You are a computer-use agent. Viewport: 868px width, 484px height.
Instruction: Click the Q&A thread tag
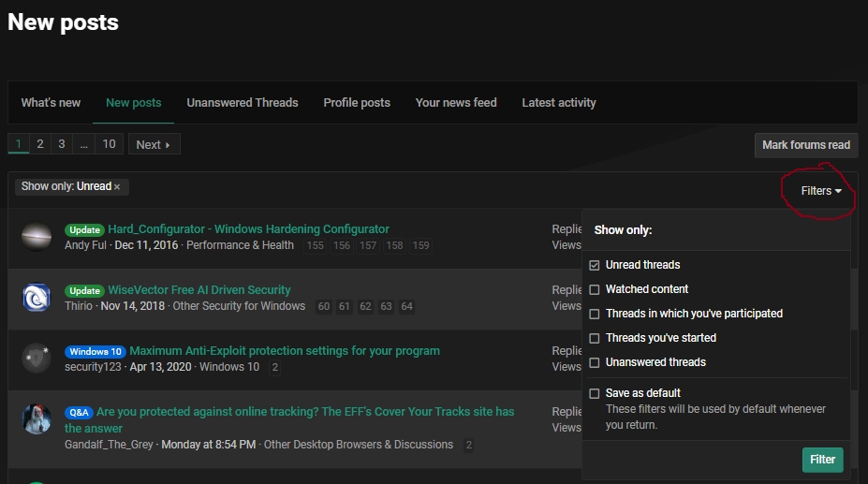click(x=79, y=413)
